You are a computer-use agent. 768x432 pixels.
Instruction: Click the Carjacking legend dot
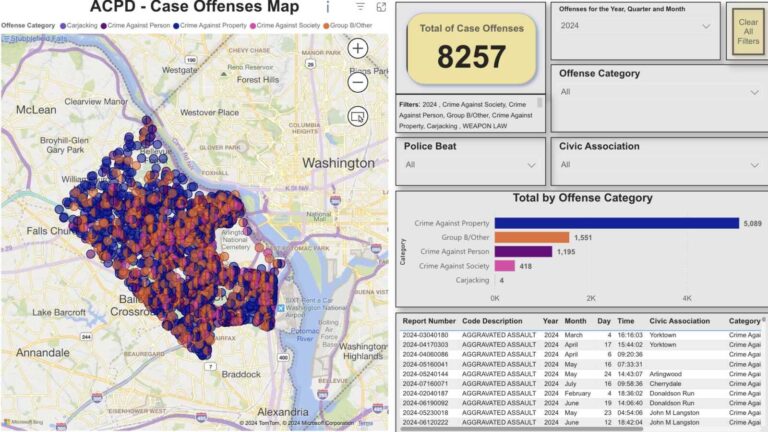(x=63, y=25)
